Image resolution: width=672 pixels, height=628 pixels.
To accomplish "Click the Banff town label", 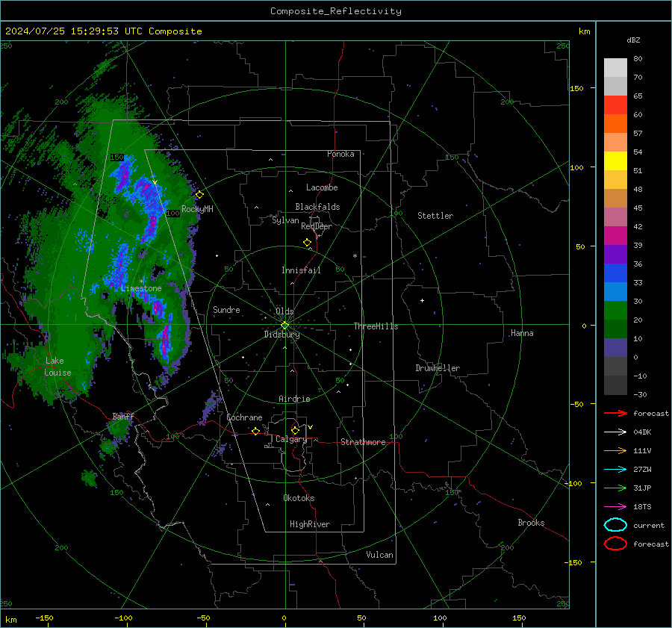I will [x=123, y=417].
